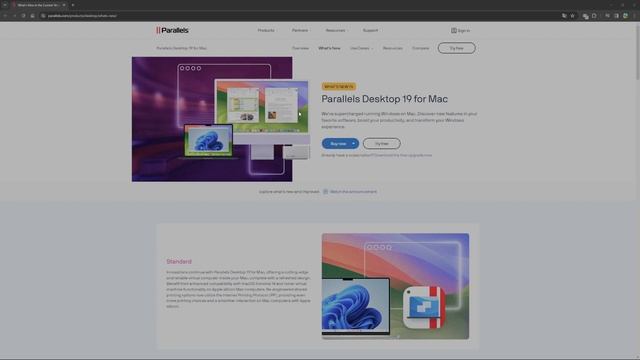Screen dimensions: 640x360
Task: Expand the top Resources menu
Action: (336, 31)
